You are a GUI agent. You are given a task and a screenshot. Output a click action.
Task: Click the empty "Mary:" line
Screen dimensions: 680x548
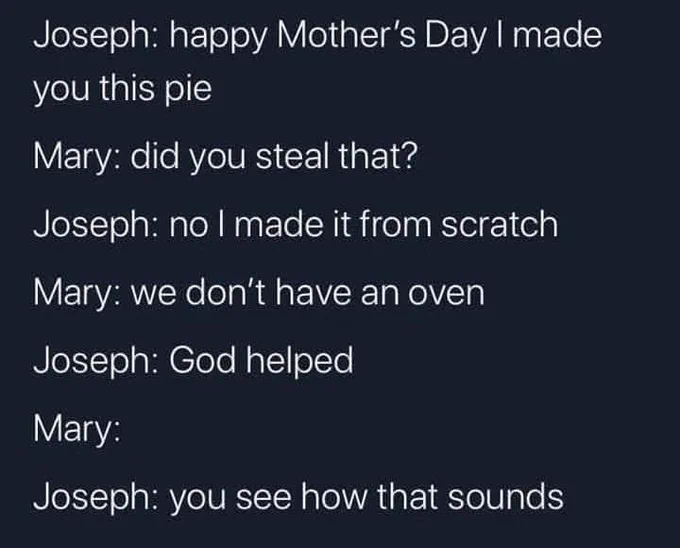(x=77, y=429)
